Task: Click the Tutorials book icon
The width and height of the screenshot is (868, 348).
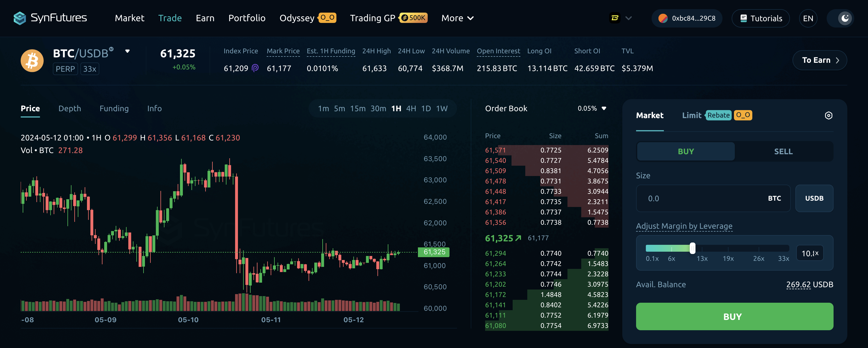Action: point(743,19)
